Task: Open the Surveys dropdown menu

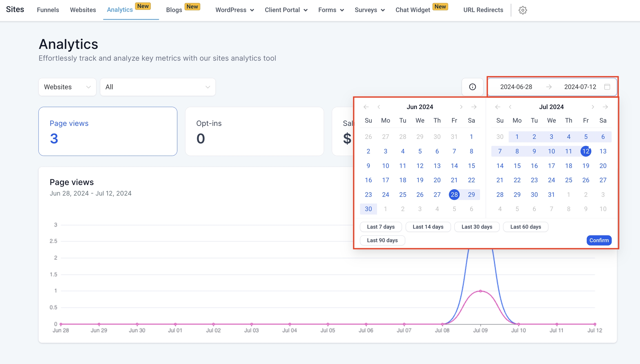Action: [x=369, y=10]
